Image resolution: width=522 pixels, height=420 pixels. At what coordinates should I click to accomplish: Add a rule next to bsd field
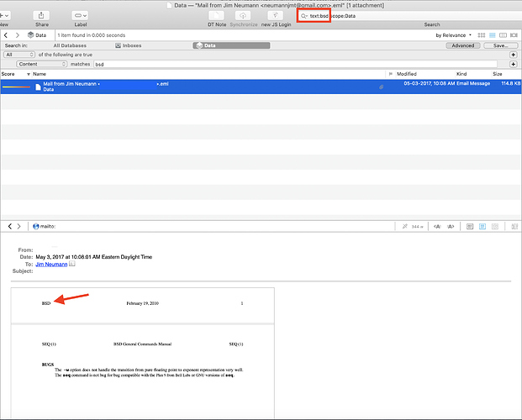(514, 64)
